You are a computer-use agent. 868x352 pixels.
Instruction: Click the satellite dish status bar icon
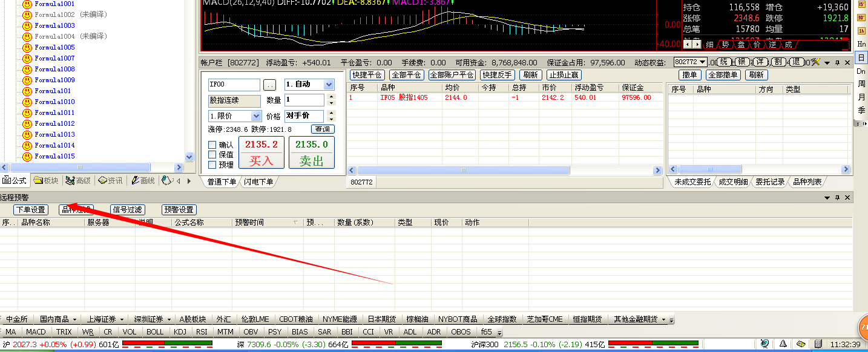click(x=764, y=344)
